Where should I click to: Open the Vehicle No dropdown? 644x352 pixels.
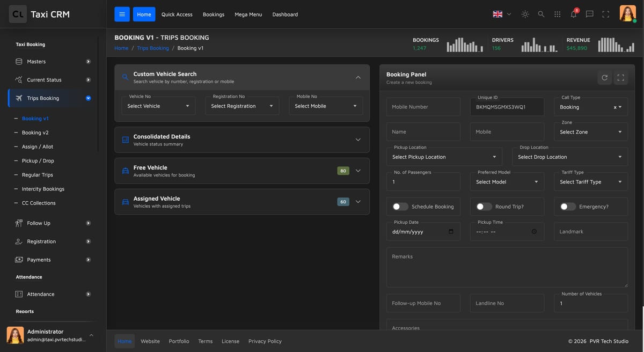click(158, 106)
